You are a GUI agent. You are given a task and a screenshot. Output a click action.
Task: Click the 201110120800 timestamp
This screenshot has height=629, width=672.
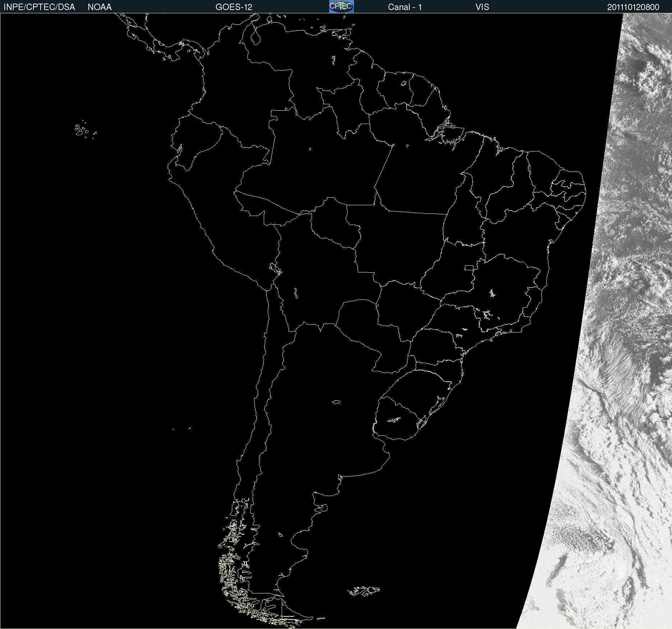(633, 7)
